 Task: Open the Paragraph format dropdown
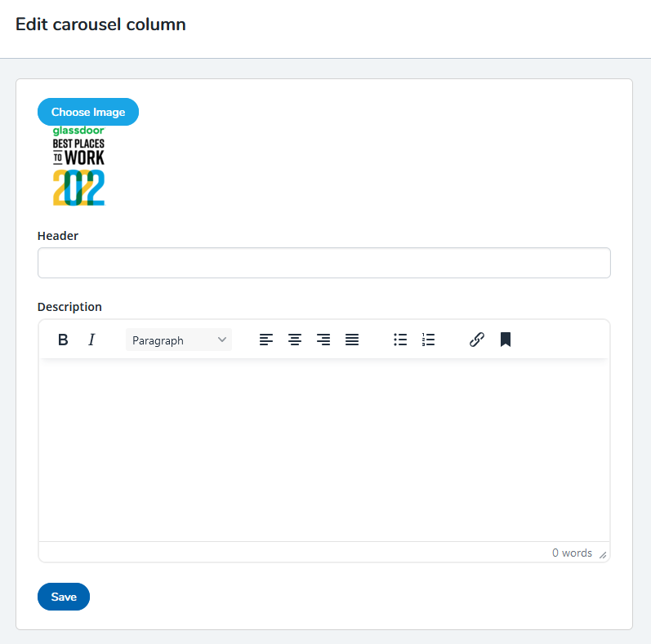pos(179,340)
